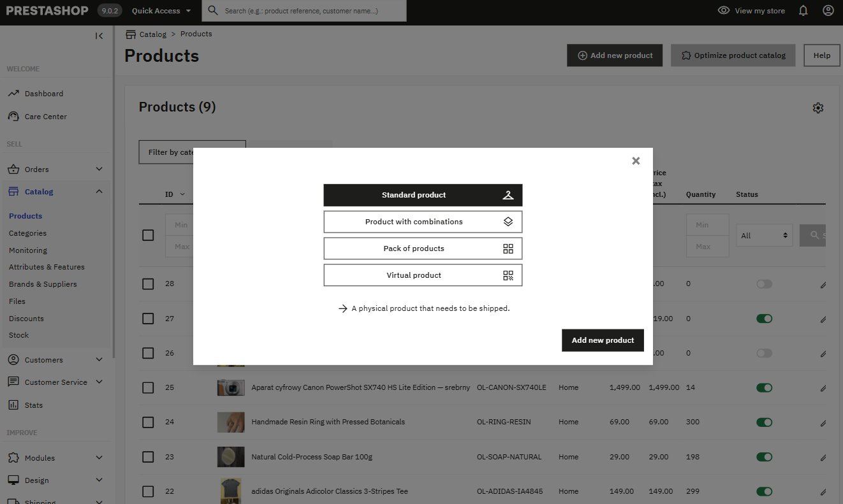Check the box for product 24
This screenshot has height=504, width=843.
click(148, 422)
